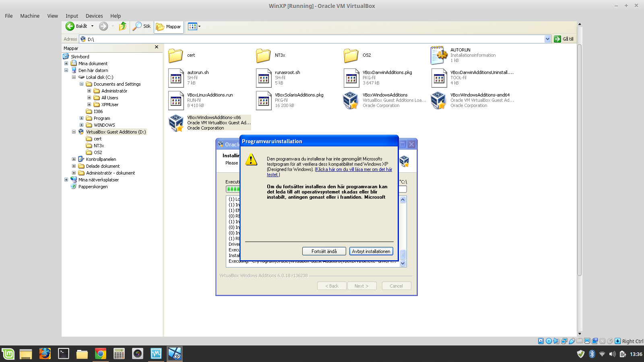Click Next in the Guest Additions installer
Viewport: 644px width, 362px height.
[361, 286]
